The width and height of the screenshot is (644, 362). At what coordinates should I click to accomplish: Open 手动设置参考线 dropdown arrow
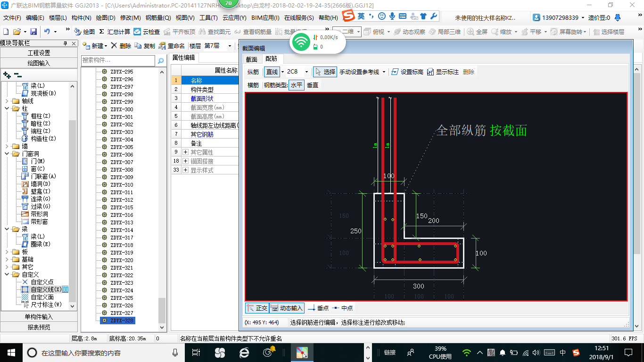pyautogui.click(x=384, y=72)
